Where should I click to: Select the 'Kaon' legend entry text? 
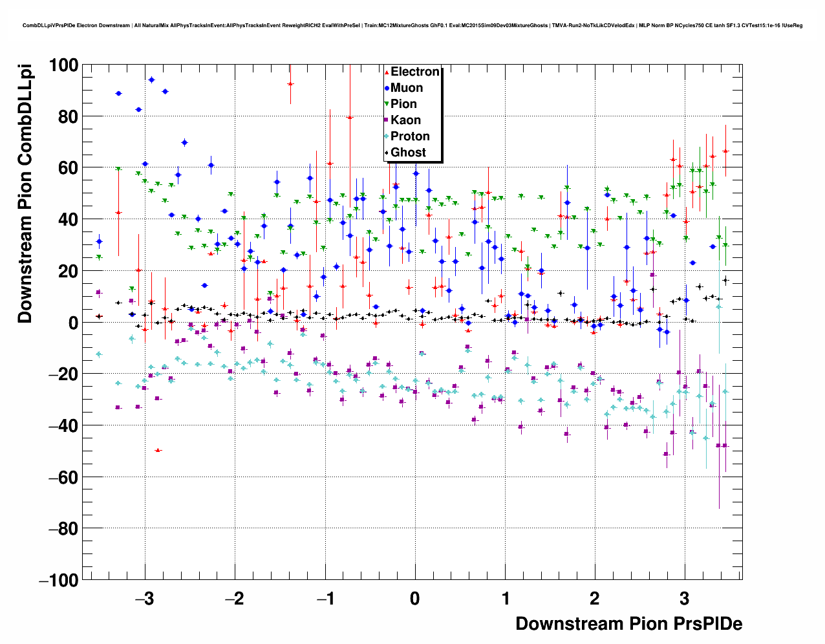[x=405, y=120]
